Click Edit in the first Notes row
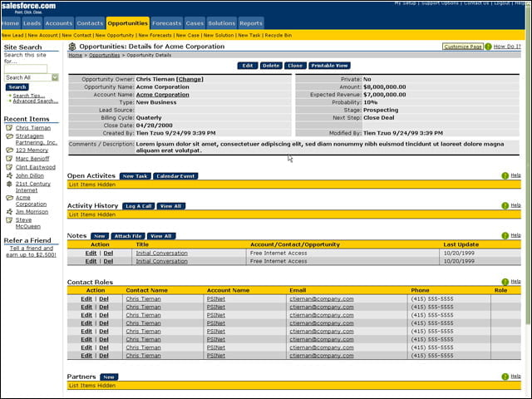Image resolution: width=532 pixels, height=399 pixels. [91, 253]
